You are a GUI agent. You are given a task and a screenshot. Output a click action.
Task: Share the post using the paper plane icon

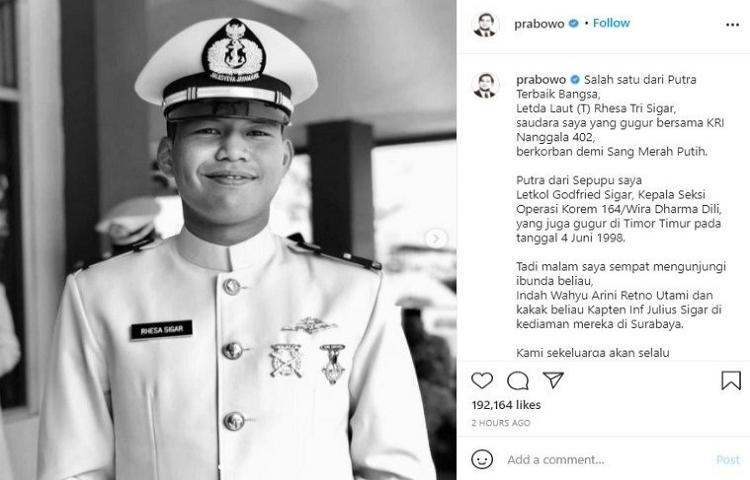(553, 380)
